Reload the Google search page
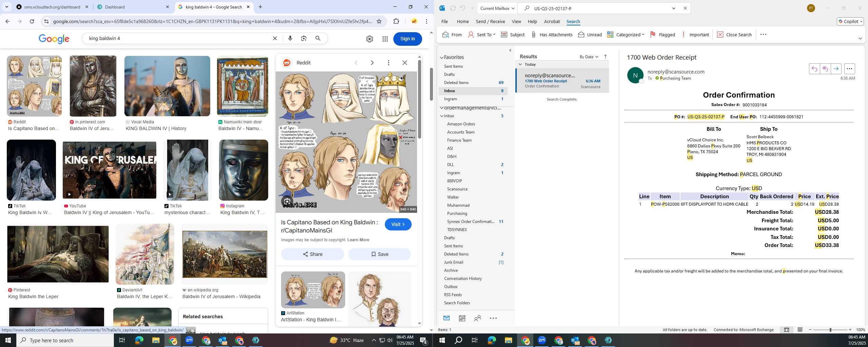Screen dimensions: 868x347 [32, 21]
